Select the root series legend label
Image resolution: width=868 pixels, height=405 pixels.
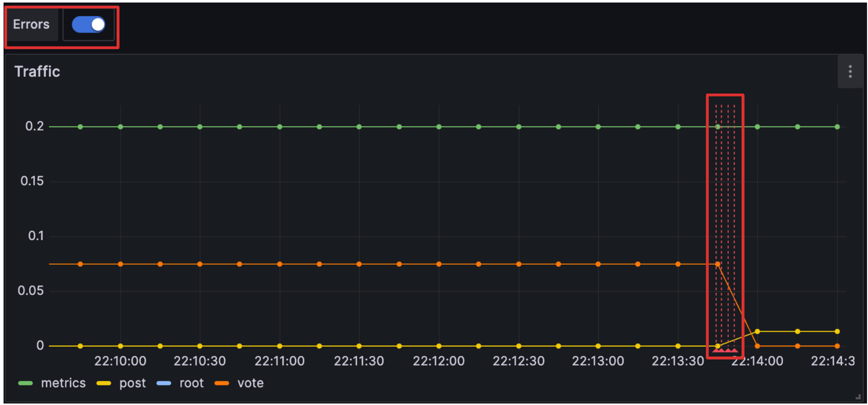(x=191, y=383)
